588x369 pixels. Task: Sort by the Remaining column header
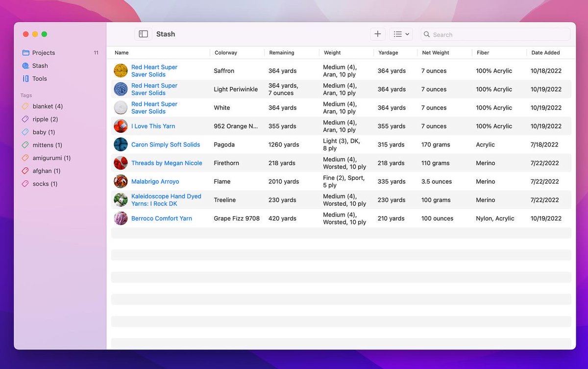(x=282, y=52)
